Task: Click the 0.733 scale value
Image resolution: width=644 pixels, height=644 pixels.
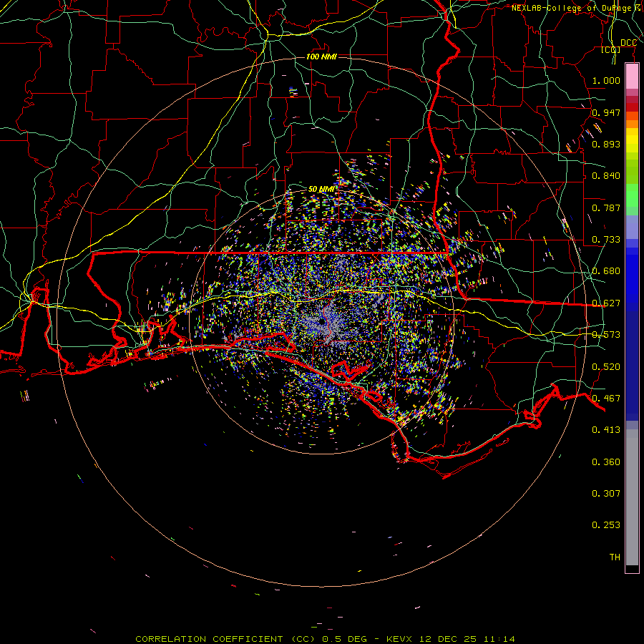Action: [x=606, y=240]
